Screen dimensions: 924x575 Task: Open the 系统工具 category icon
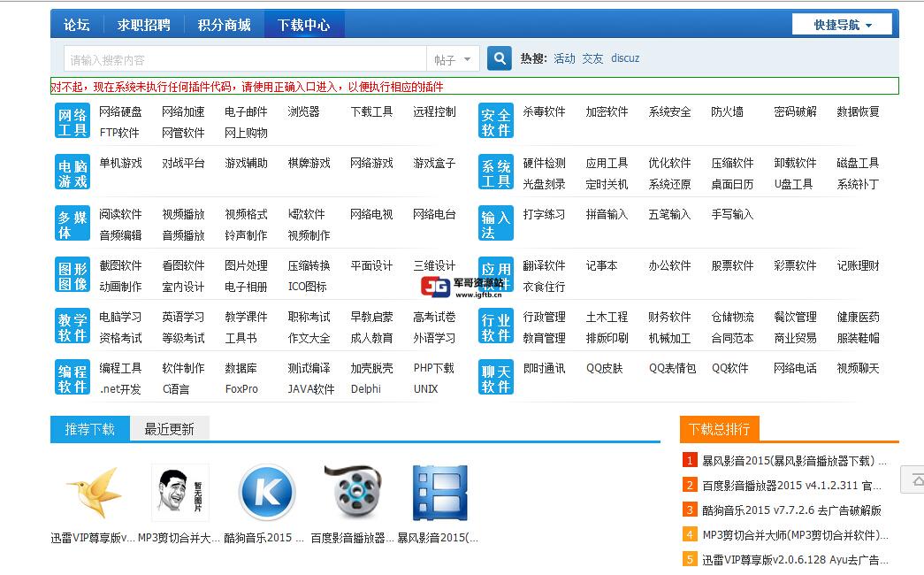(x=495, y=172)
